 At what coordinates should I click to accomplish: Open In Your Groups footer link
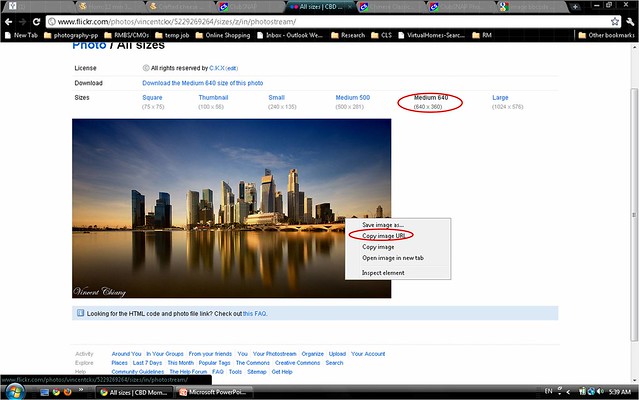pos(165,354)
